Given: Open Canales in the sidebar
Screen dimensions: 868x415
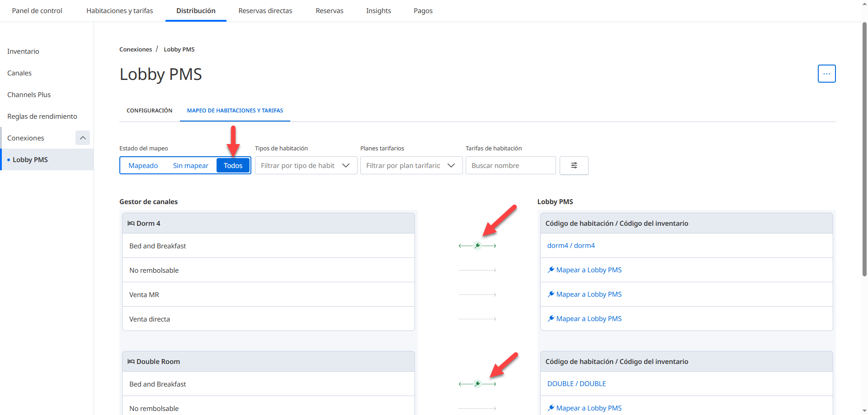Looking at the screenshot, I should point(19,73).
